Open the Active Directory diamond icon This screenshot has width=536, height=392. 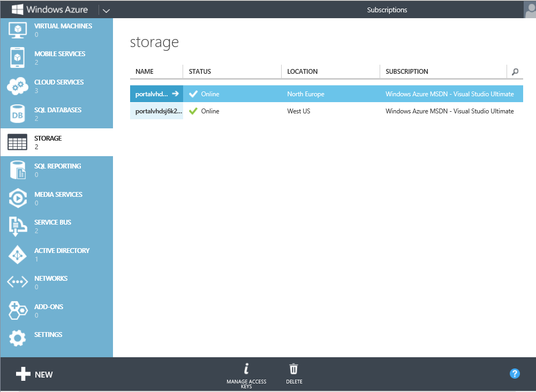click(x=18, y=255)
